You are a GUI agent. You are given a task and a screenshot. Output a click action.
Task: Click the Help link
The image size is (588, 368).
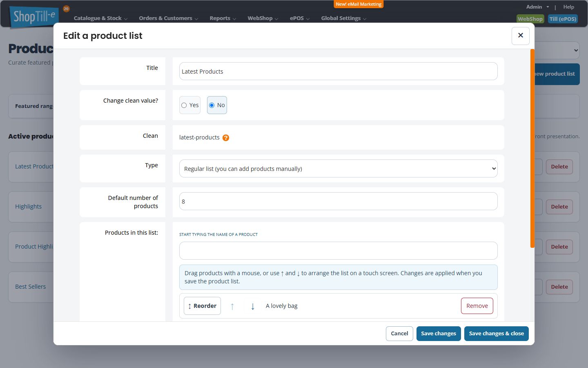568,7
